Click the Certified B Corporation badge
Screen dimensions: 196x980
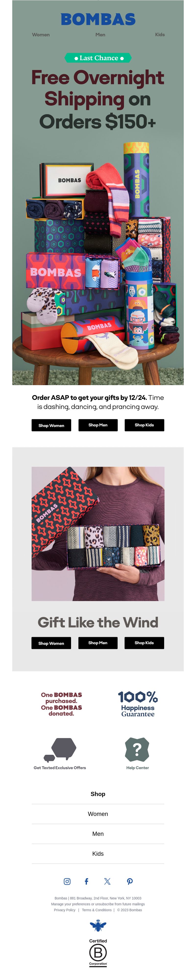pos(98,952)
